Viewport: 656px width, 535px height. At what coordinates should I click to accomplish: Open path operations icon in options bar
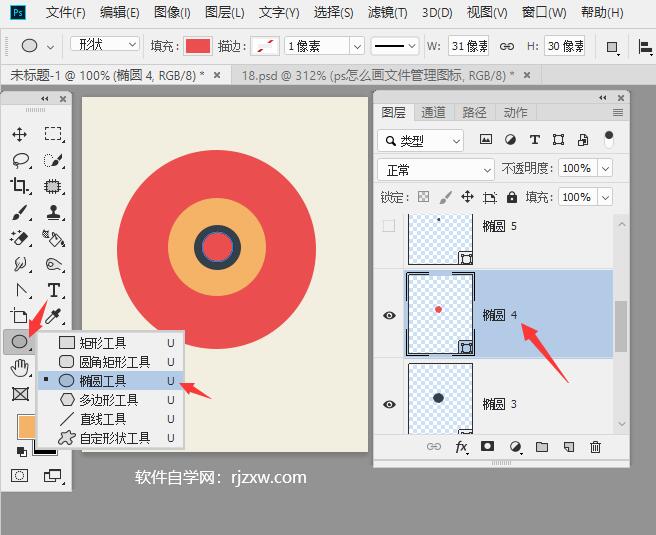pyautogui.click(x=612, y=47)
